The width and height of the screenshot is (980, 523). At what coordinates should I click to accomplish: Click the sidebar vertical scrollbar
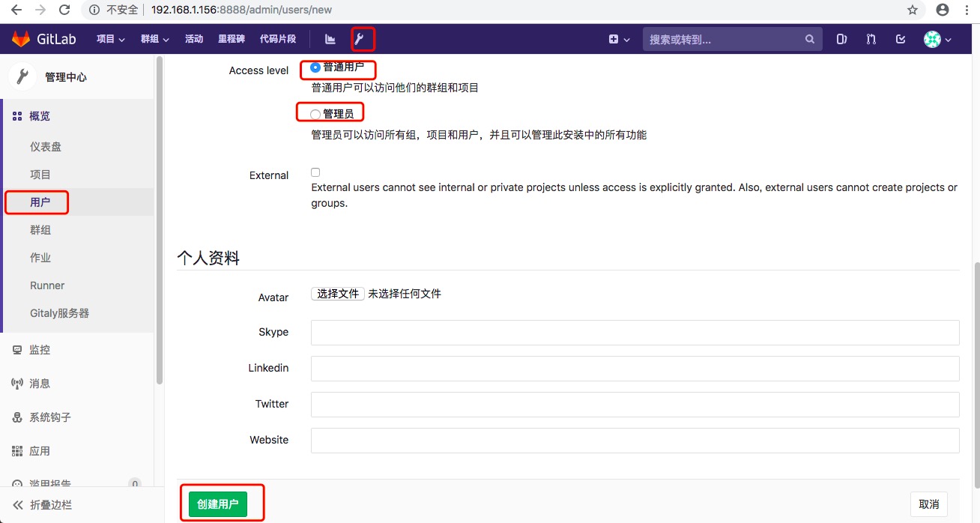tap(159, 220)
